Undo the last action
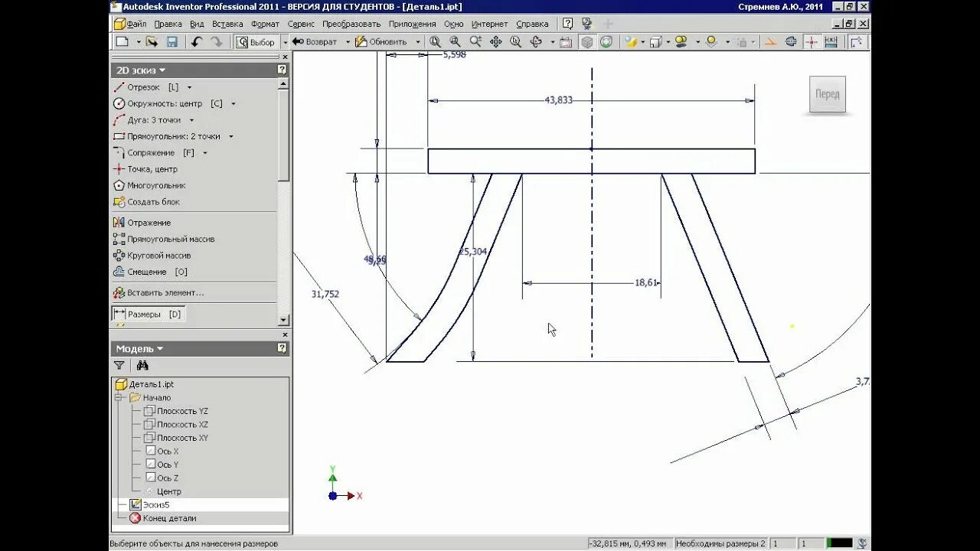Screen dimensions: 980x551 point(197,41)
